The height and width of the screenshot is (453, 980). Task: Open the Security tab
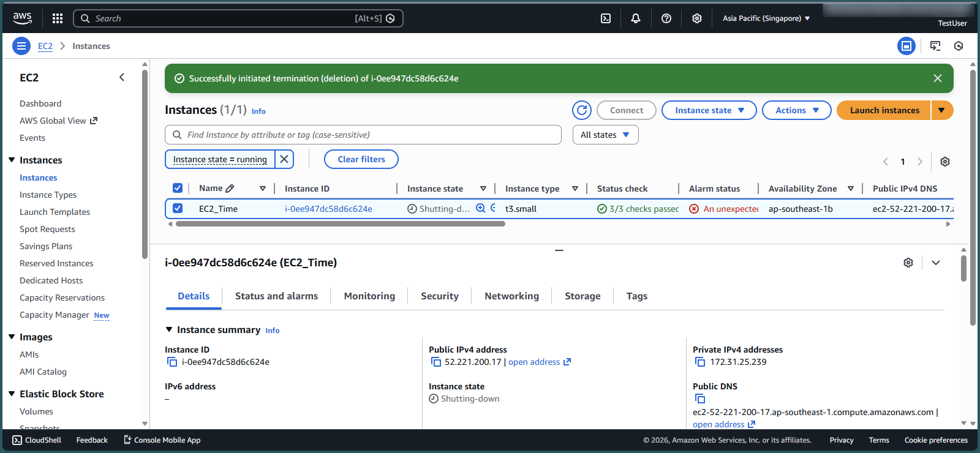(x=439, y=296)
